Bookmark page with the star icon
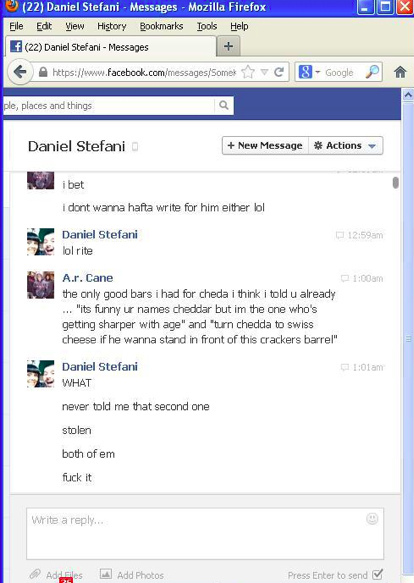This screenshot has height=583, width=414. tap(248, 72)
